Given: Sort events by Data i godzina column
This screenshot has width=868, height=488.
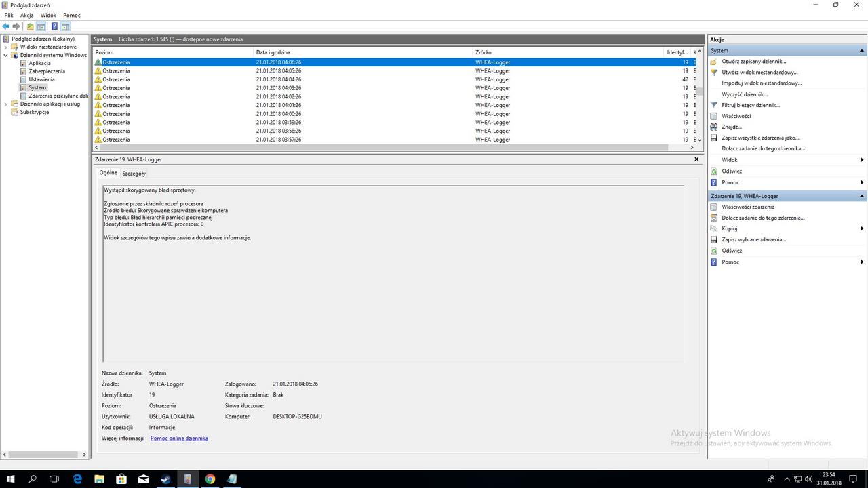Looking at the screenshot, I should tap(363, 52).
